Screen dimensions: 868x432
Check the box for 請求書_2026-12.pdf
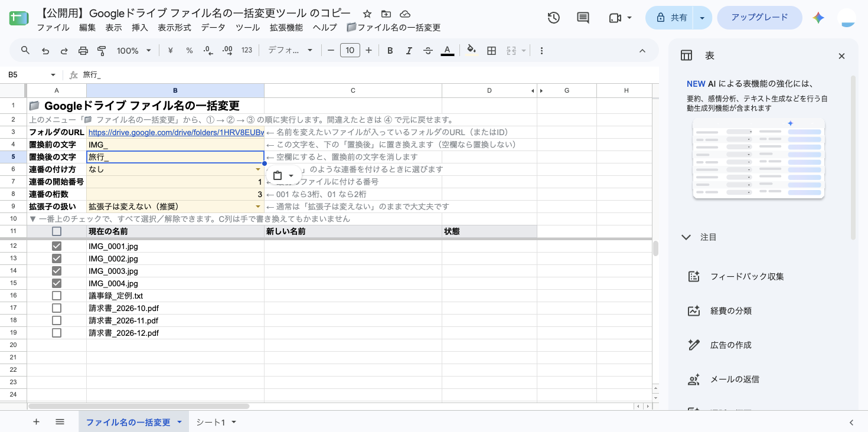click(x=57, y=333)
